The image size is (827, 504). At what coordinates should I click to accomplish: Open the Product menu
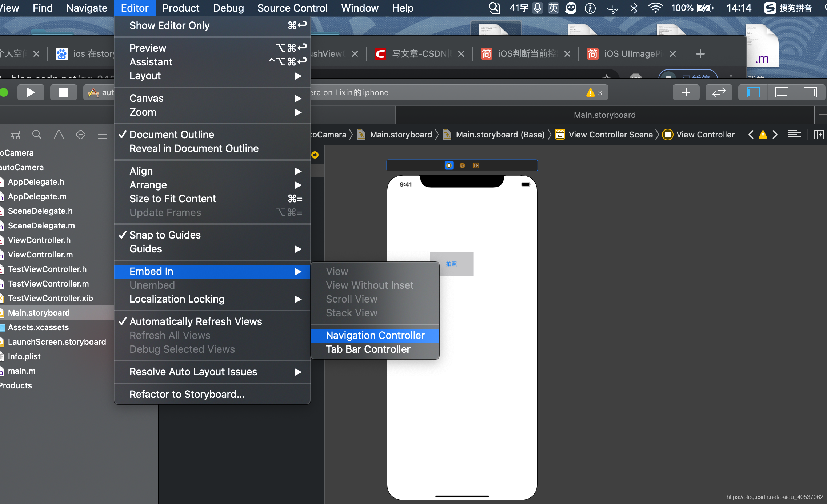tap(181, 8)
